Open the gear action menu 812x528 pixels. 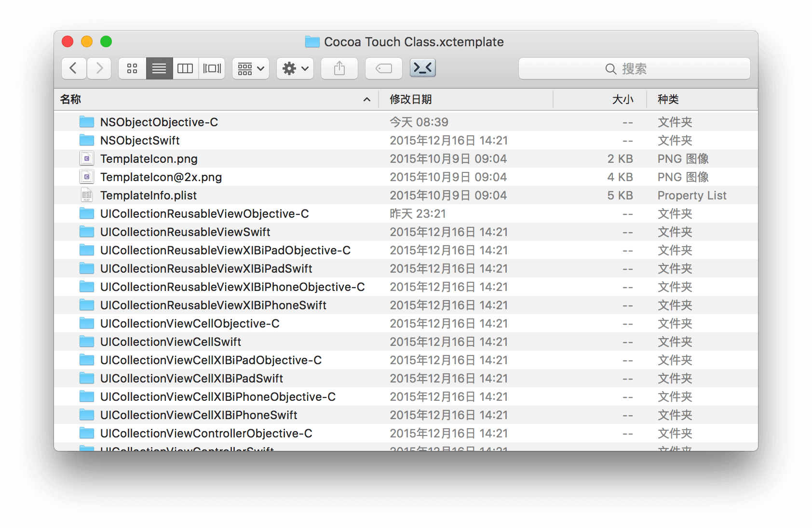point(295,68)
